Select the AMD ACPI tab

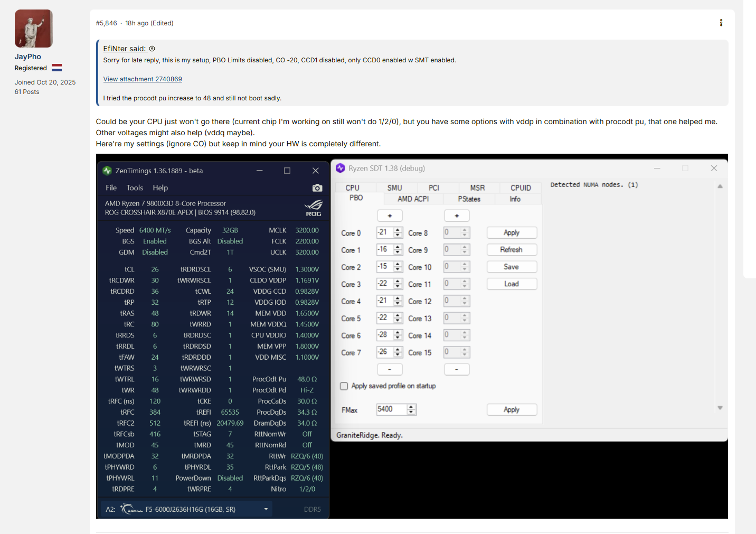click(413, 199)
